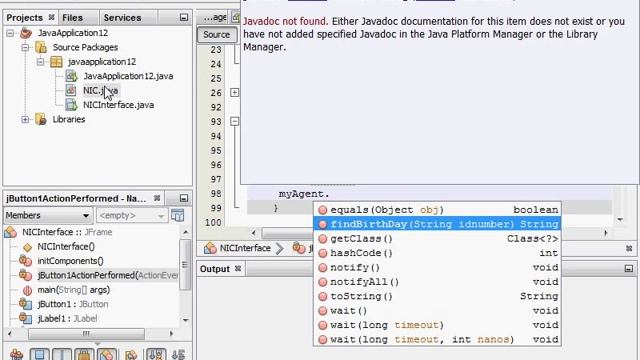Click the Libraries folder icon
This screenshot has height=360, width=640.
(x=41, y=119)
